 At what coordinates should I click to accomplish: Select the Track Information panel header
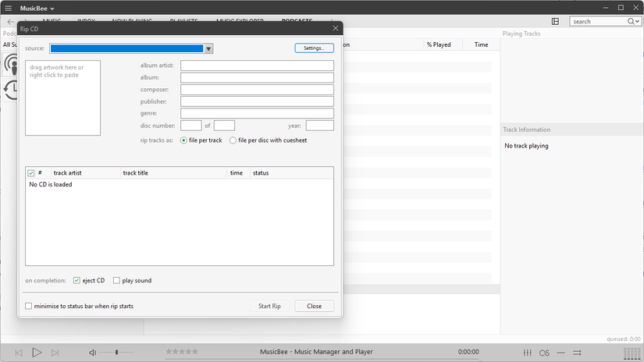click(527, 130)
